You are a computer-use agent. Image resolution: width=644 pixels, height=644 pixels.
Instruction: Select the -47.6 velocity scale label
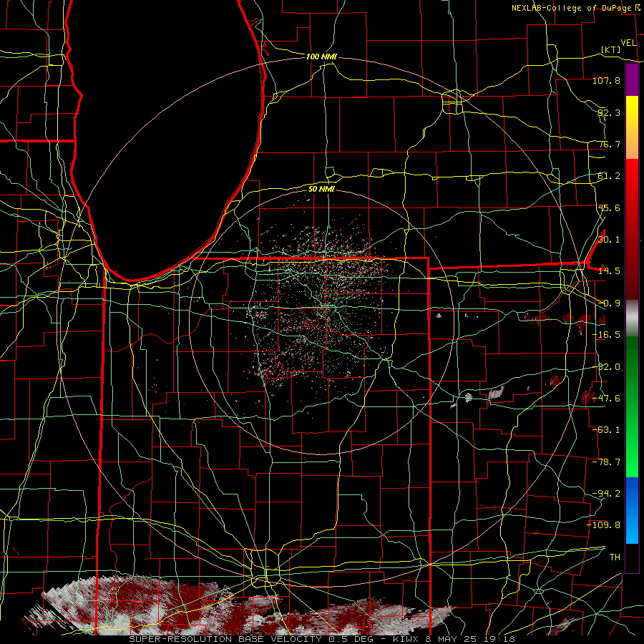coord(606,399)
